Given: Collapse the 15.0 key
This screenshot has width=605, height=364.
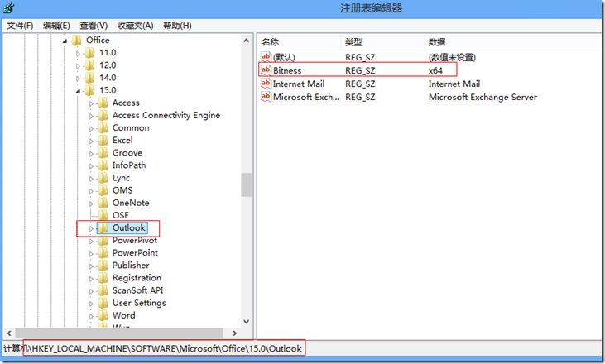Looking at the screenshot, I should click(x=78, y=91).
